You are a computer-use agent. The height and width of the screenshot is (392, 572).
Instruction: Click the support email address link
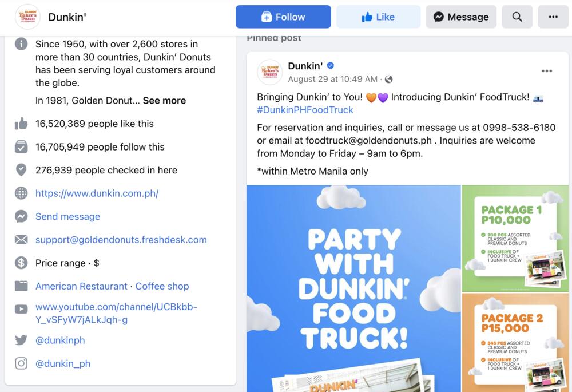coord(121,240)
